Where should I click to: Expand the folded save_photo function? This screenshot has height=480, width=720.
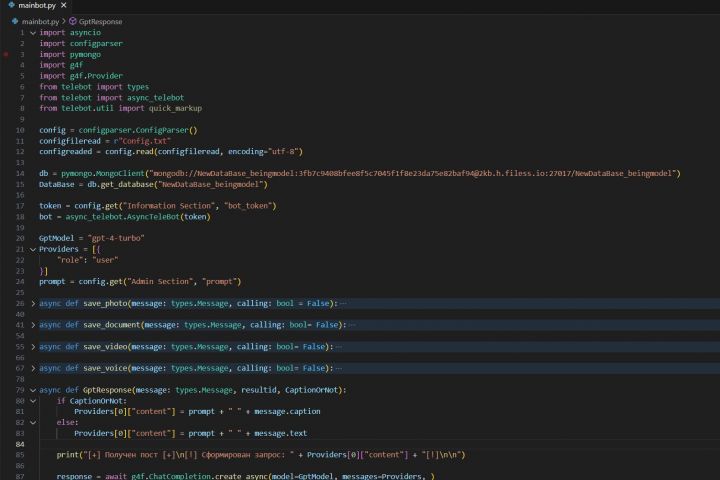tap(33, 303)
